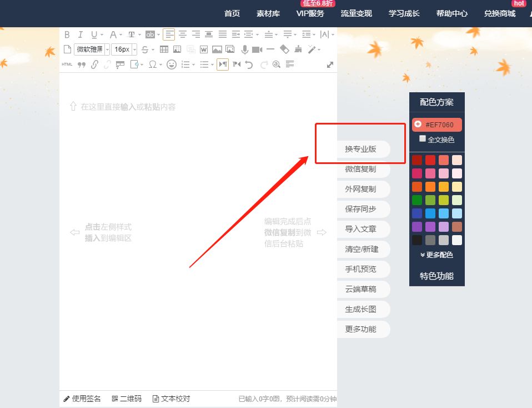Toggle italic formatting
The image size is (532, 408).
click(80, 34)
